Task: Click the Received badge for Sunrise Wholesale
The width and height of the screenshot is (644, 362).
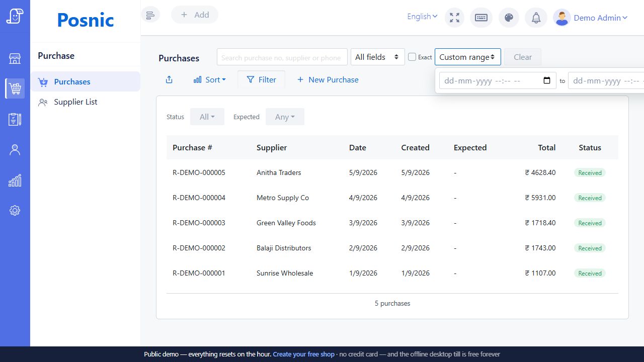Action: (x=590, y=273)
